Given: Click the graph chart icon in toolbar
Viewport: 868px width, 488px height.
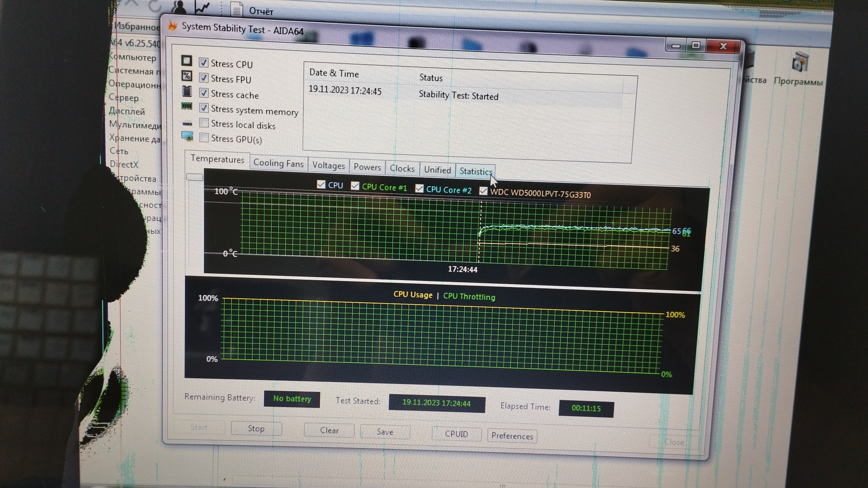Looking at the screenshot, I should [x=202, y=7].
